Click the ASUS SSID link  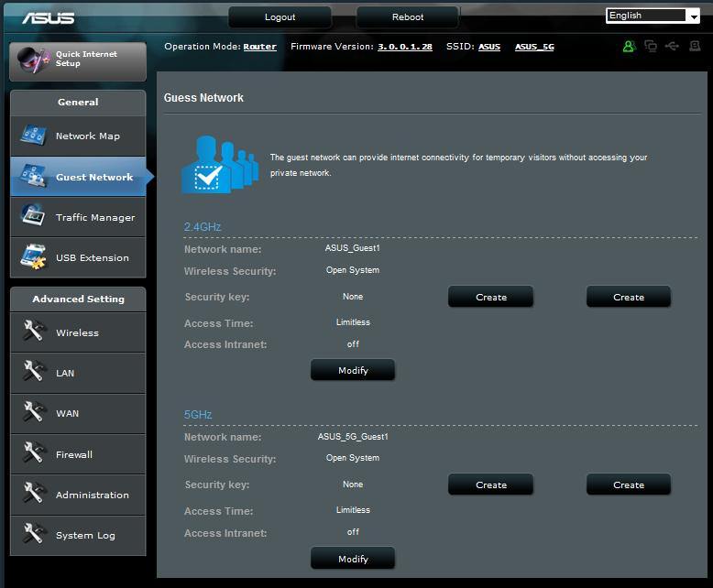[x=489, y=47]
